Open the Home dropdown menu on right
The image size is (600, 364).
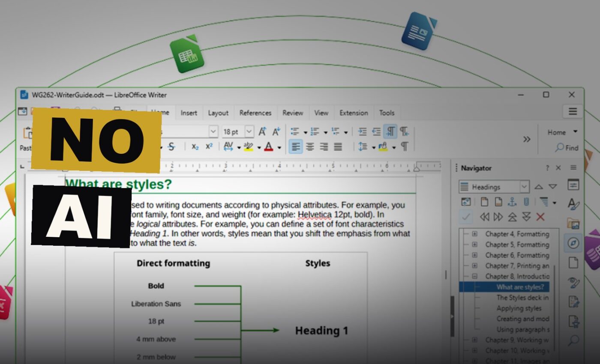pyautogui.click(x=562, y=132)
